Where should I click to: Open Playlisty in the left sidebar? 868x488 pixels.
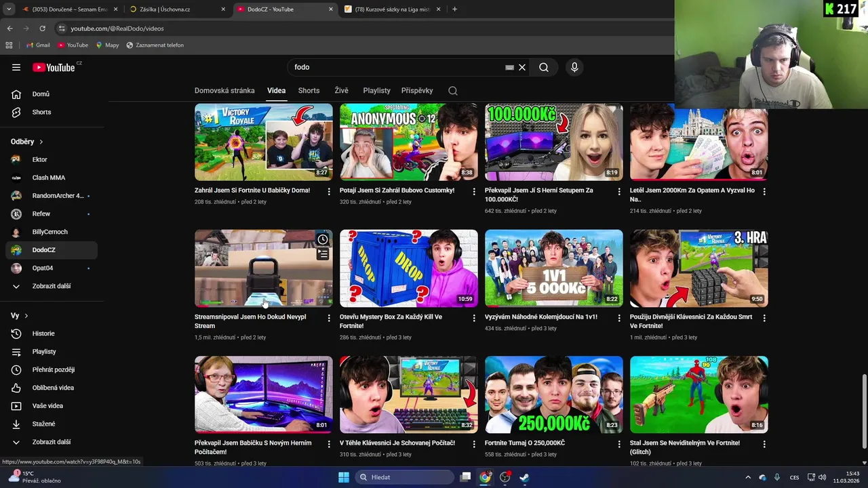(52, 352)
